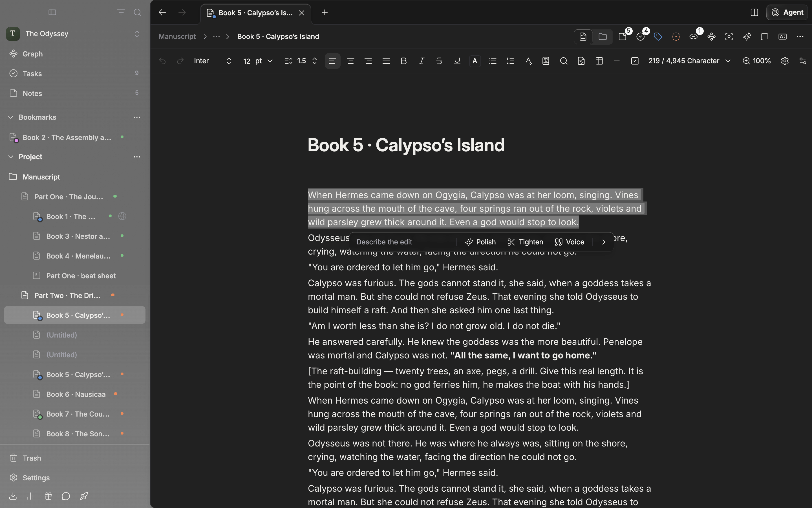812x508 pixels.
Task: Toggle underline formatting
Action: (x=457, y=61)
